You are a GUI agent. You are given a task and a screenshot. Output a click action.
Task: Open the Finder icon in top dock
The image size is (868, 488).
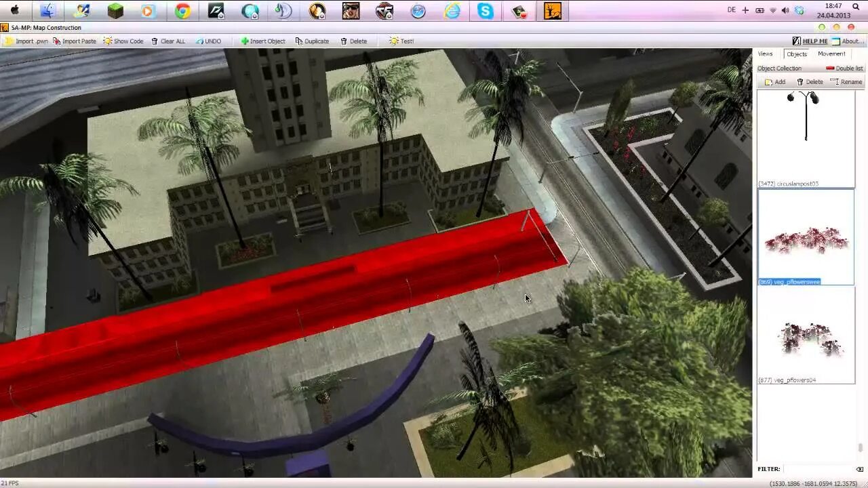click(47, 11)
